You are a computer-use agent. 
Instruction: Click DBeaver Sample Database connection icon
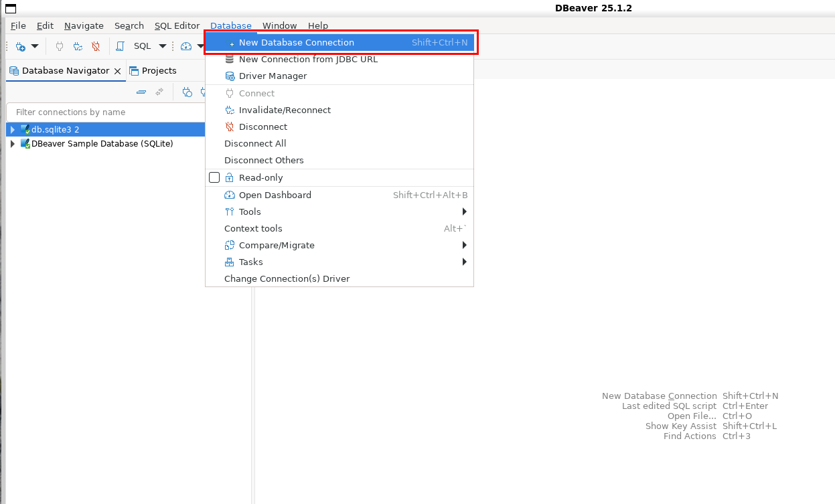pos(25,143)
